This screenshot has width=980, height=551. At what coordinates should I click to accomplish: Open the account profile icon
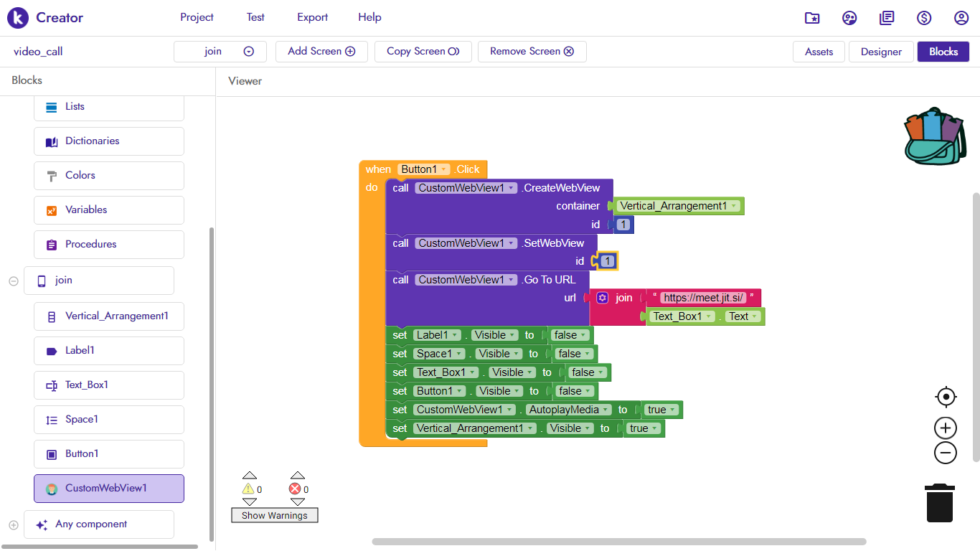click(961, 18)
